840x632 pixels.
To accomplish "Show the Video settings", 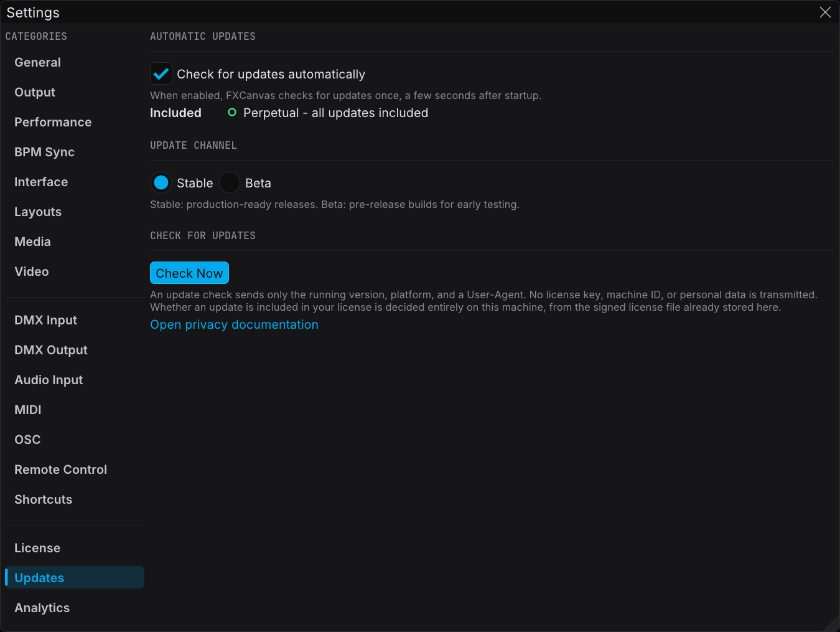I will (75, 271).
